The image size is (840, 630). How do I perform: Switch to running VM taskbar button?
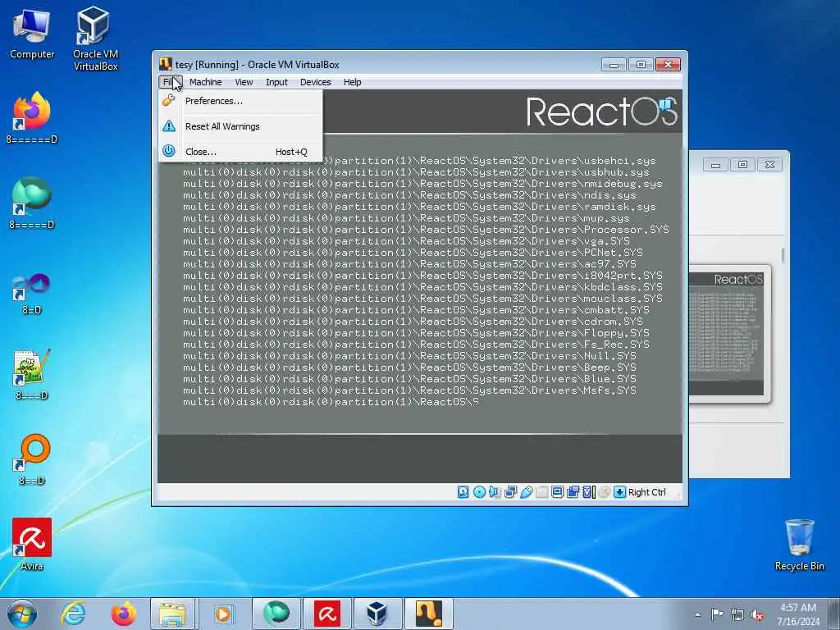428,614
